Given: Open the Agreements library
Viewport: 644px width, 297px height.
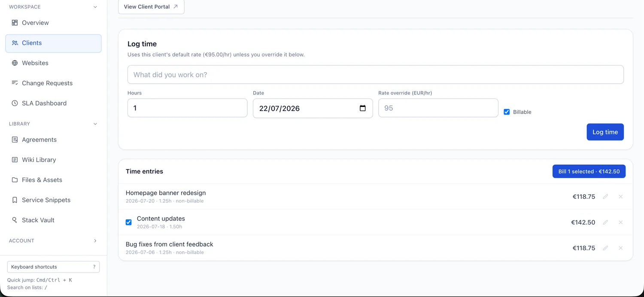Looking at the screenshot, I should coord(53,139).
